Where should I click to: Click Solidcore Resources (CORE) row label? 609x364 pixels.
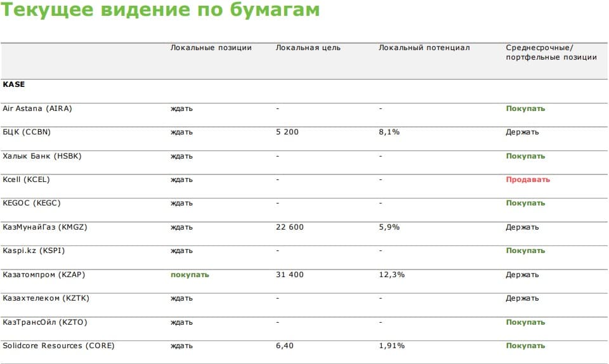click(x=58, y=346)
